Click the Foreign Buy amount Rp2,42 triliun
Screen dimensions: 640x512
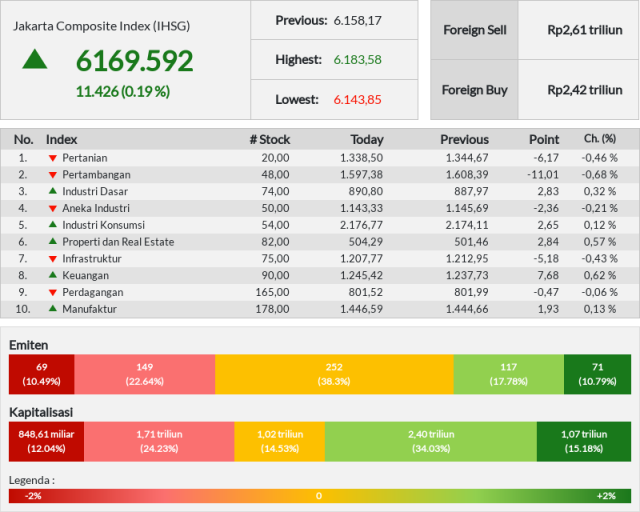(x=585, y=90)
